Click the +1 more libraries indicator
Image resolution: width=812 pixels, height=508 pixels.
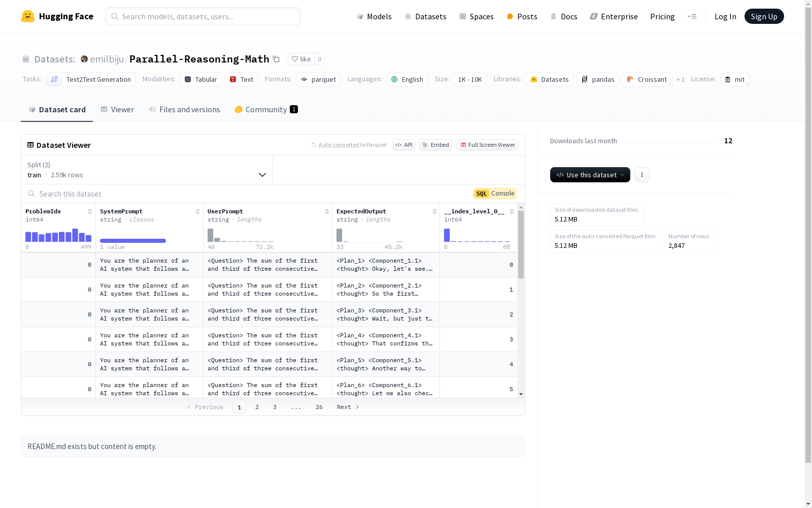click(681, 79)
